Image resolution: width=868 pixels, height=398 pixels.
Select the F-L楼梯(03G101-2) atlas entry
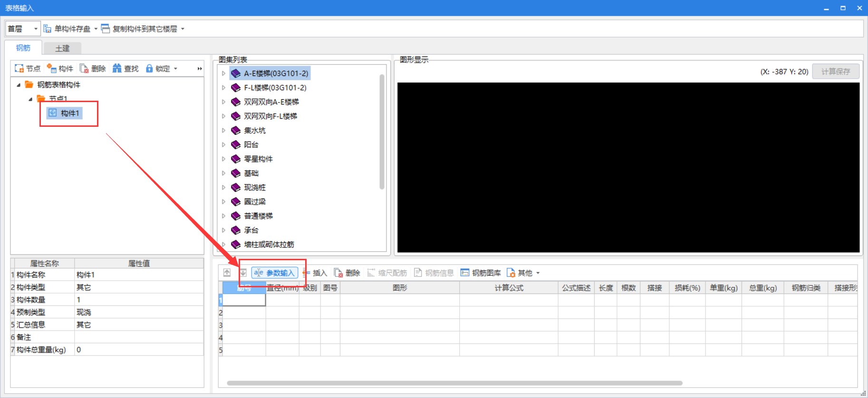pos(269,87)
